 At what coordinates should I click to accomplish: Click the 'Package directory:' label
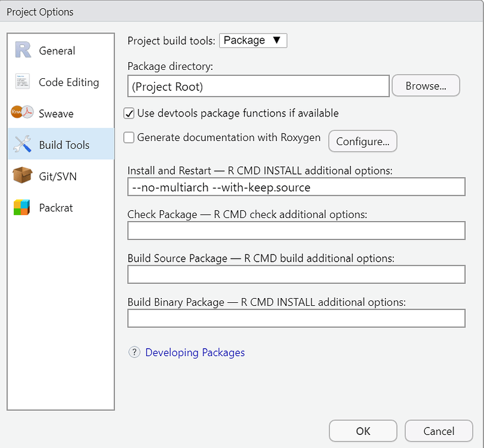170,66
